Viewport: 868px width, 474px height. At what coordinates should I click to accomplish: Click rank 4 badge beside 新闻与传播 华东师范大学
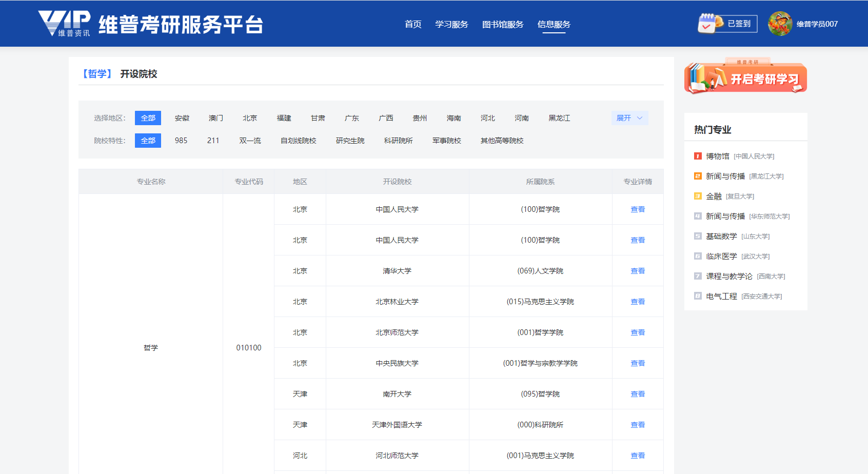coord(698,216)
